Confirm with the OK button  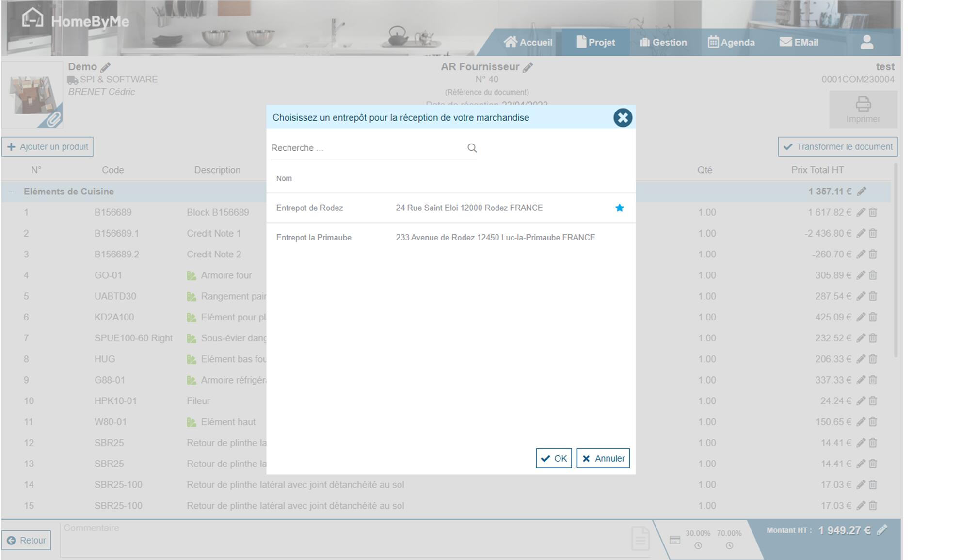point(554,458)
